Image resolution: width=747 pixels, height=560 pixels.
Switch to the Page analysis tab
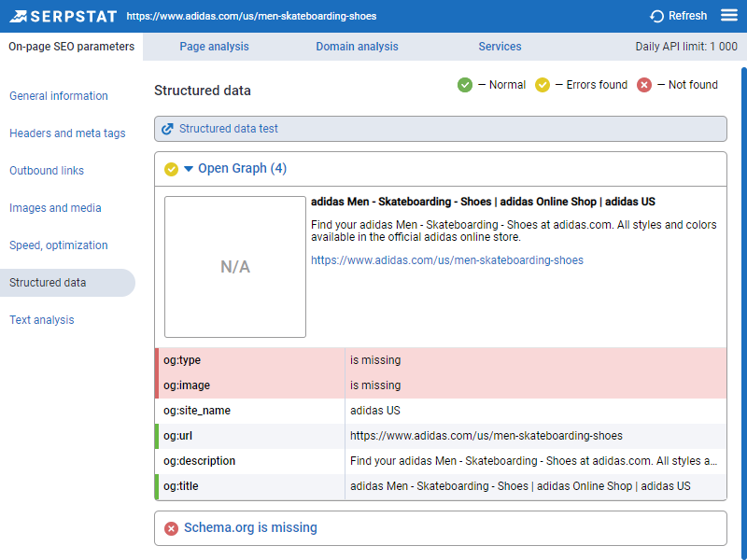click(215, 47)
